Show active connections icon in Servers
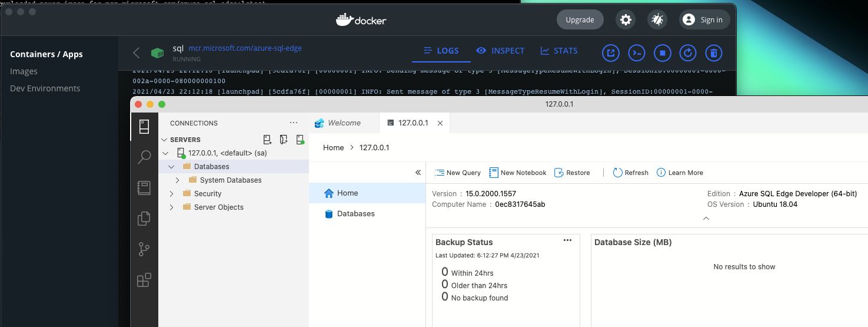The width and height of the screenshot is (868, 327). (300, 140)
